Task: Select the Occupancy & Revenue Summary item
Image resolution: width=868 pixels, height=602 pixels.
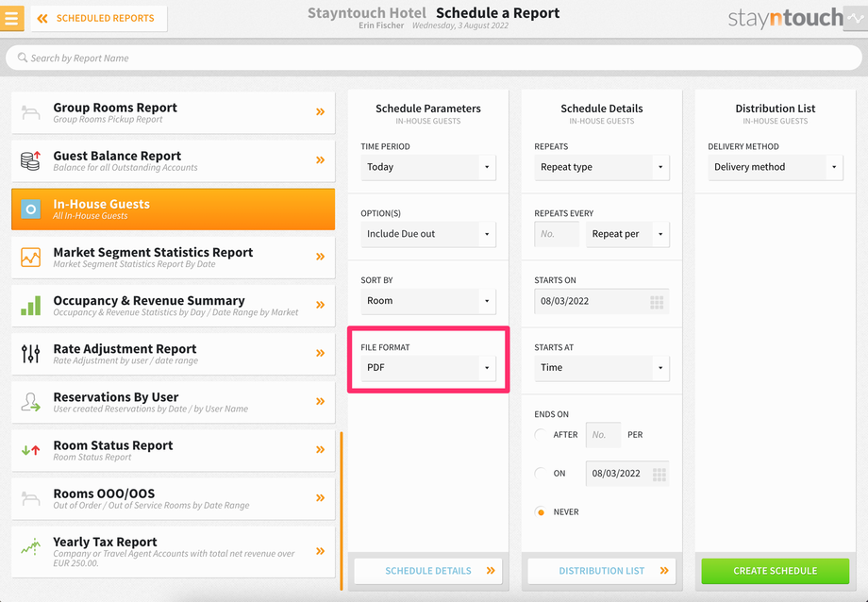Action: click(x=173, y=306)
